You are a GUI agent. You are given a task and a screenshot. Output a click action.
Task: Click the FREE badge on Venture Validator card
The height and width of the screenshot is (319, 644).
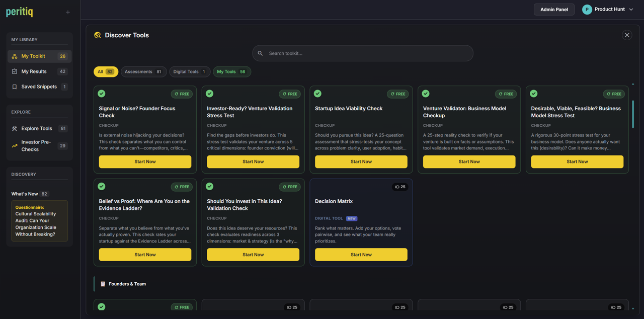(506, 94)
